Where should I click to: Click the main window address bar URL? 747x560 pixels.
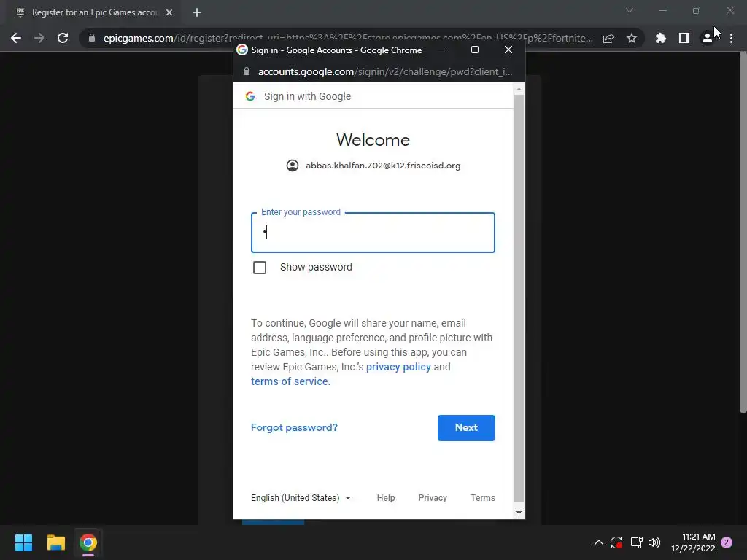[x=348, y=38]
